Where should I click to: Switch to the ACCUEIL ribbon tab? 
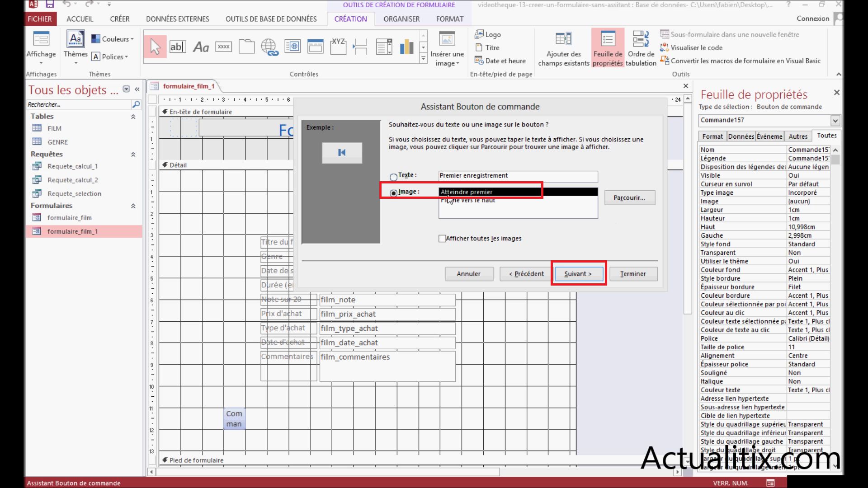[80, 19]
